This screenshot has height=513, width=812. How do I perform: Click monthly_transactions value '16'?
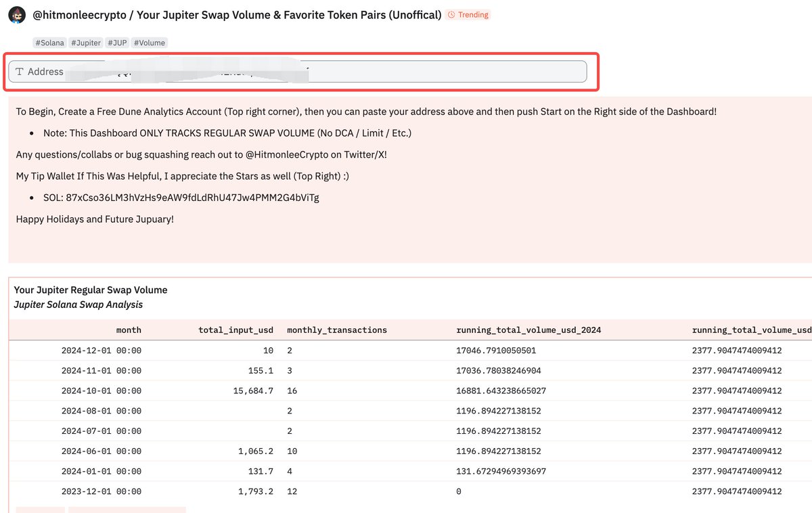point(292,391)
